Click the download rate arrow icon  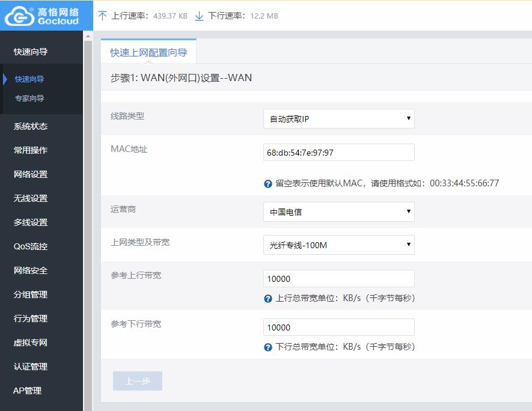coord(199,16)
